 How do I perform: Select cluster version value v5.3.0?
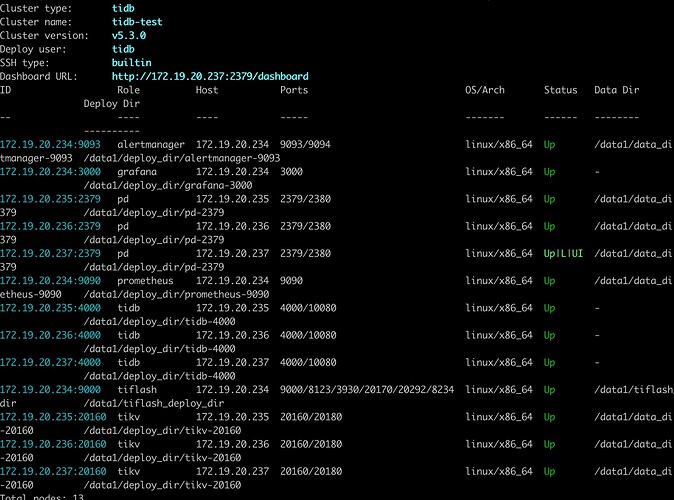[x=129, y=36]
